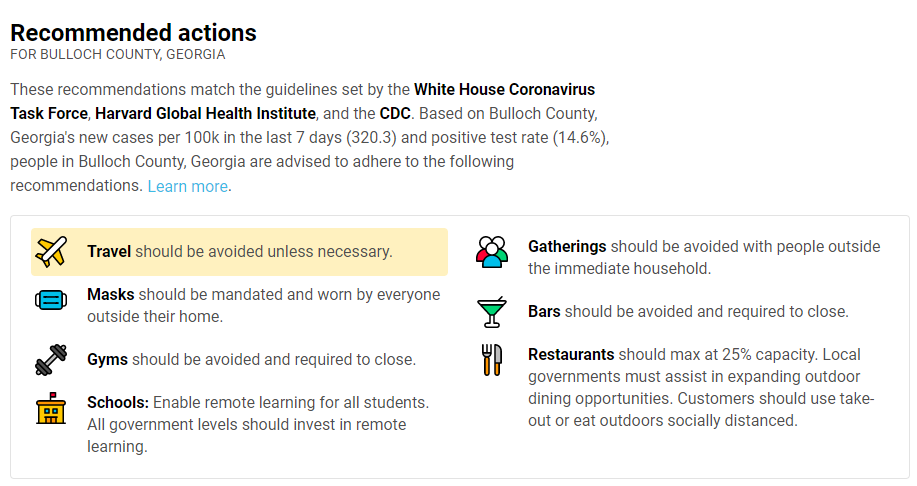Click the yellow school building icon
917x486 pixels.
pyautogui.click(x=51, y=408)
